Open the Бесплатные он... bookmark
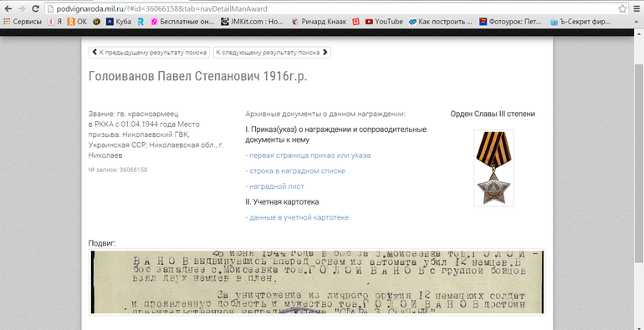This screenshot has height=330, width=644. 182,22
